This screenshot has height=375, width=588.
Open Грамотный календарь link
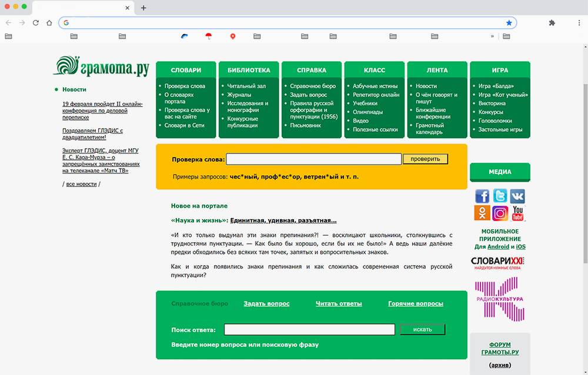430,129
